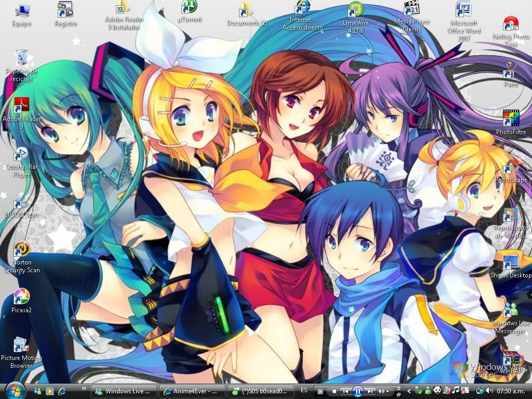
Task: Skip to next track in toolbar
Action: 369,391
